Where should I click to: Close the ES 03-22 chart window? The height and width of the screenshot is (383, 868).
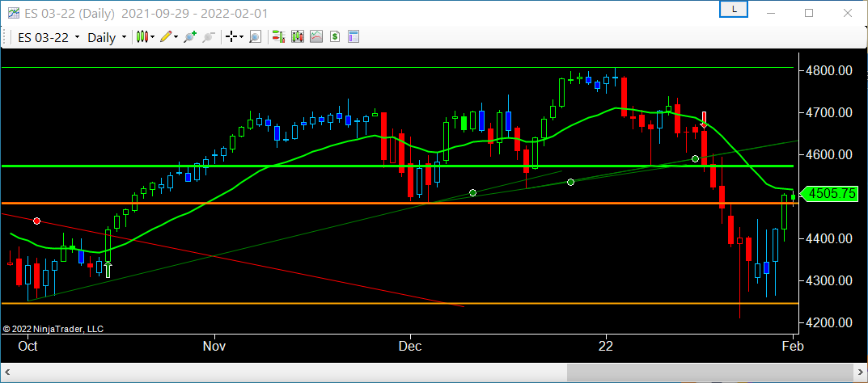click(846, 12)
